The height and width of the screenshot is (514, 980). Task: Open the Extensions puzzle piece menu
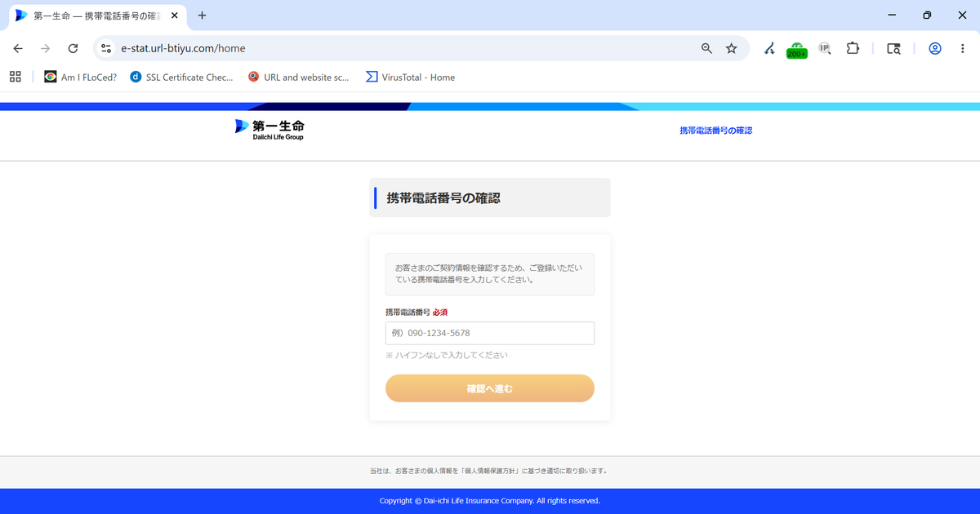(x=853, y=48)
